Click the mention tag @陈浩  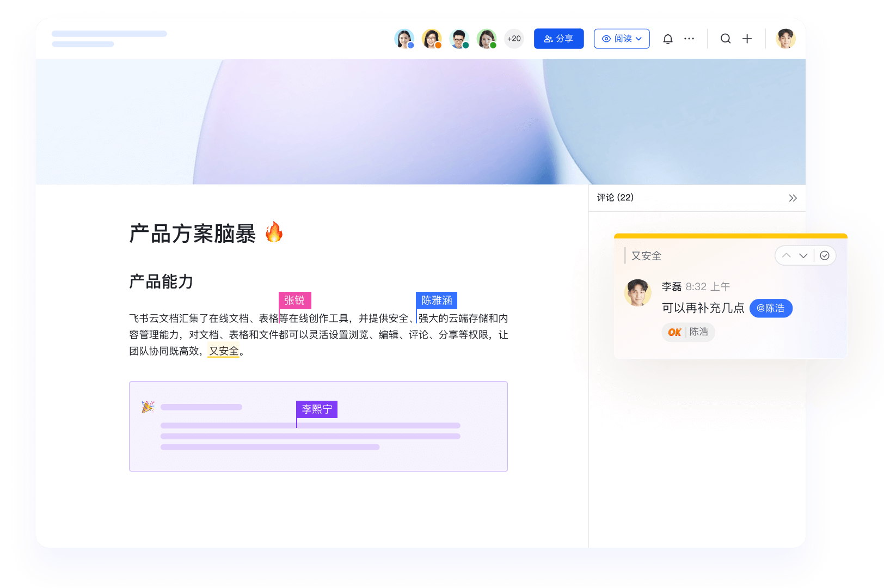[x=771, y=308]
